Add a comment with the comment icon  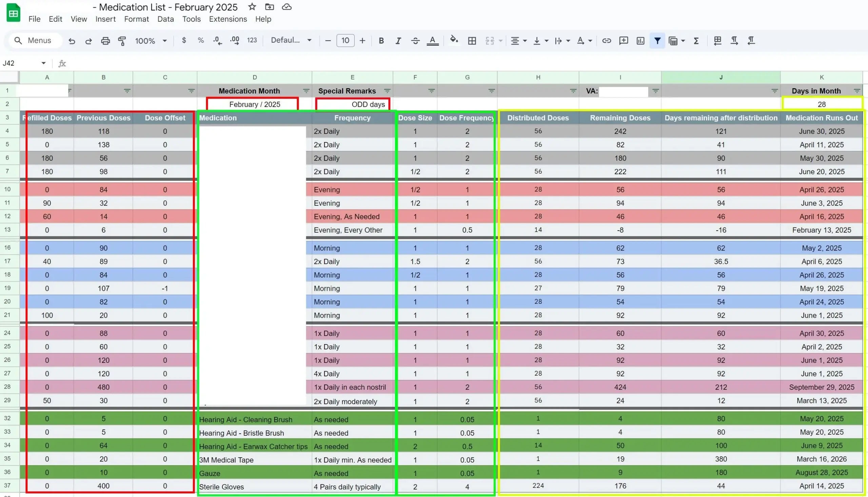[x=624, y=41]
